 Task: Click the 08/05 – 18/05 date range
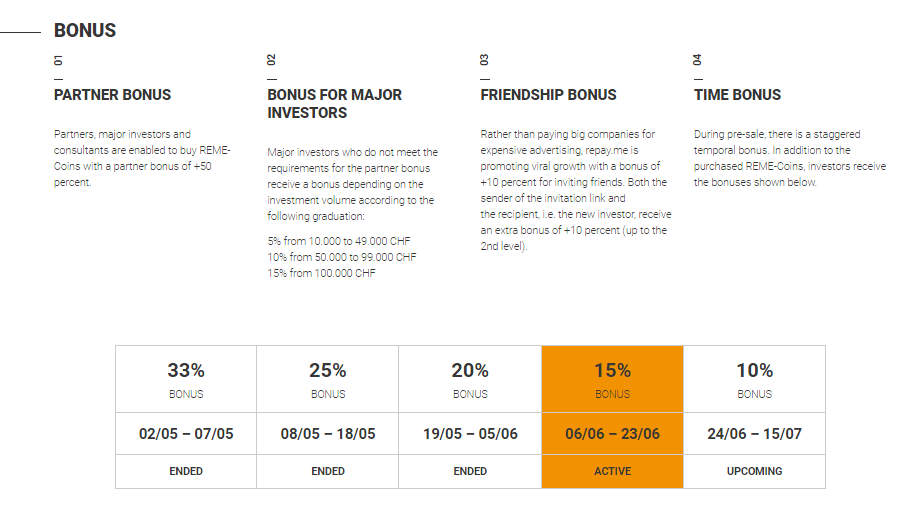point(328,434)
